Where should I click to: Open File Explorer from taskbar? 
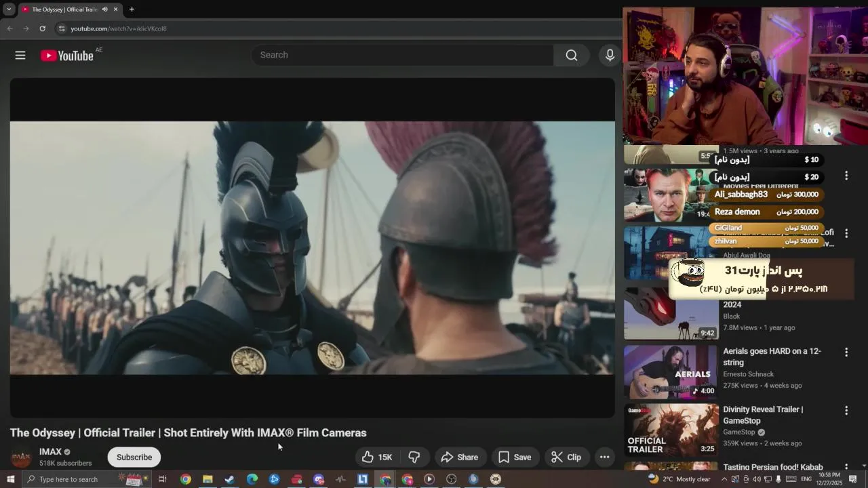pyautogui.click(x=208, y=479)
